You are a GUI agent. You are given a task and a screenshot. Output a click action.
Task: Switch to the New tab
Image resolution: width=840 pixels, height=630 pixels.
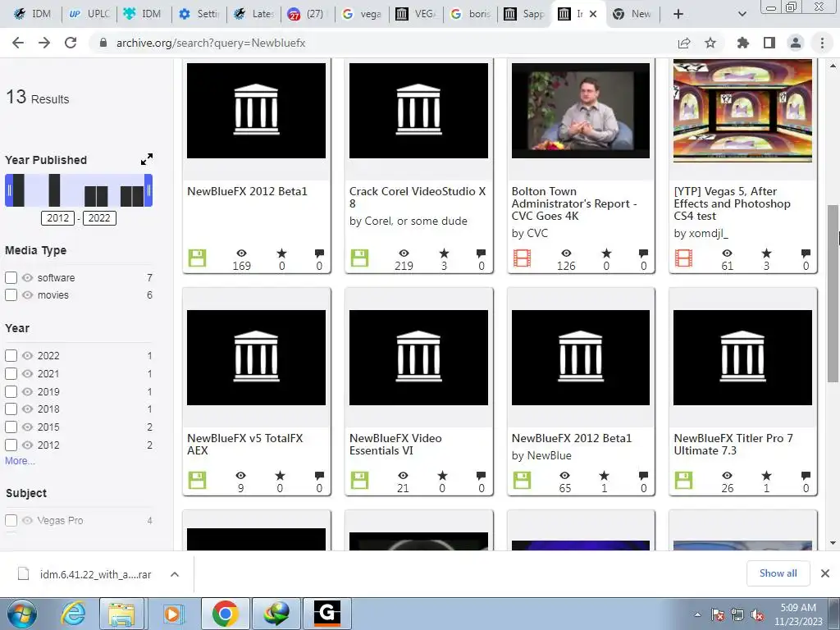pyautogui.click(x=632, y=14)
